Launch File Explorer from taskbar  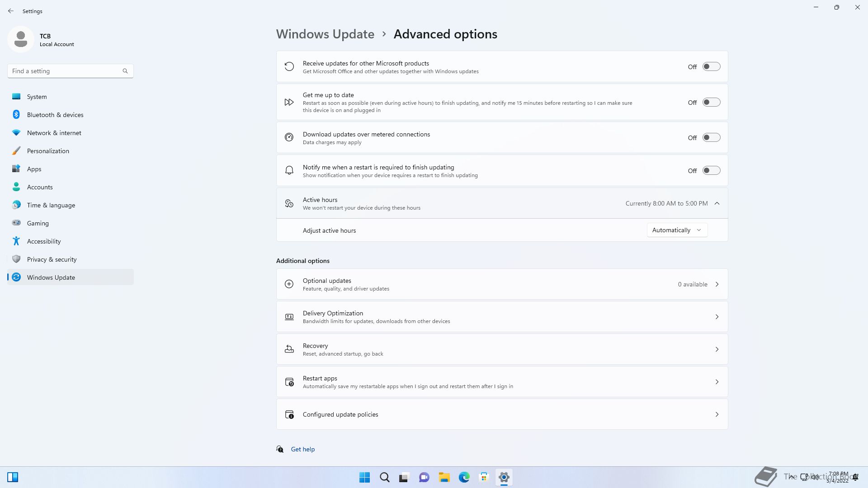444,477
